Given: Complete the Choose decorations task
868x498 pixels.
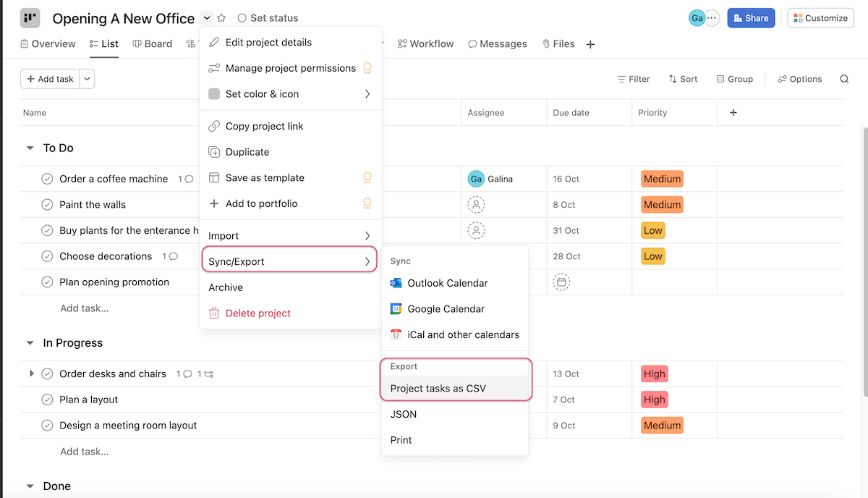Looking at the screenshot, I should [46, 256].
